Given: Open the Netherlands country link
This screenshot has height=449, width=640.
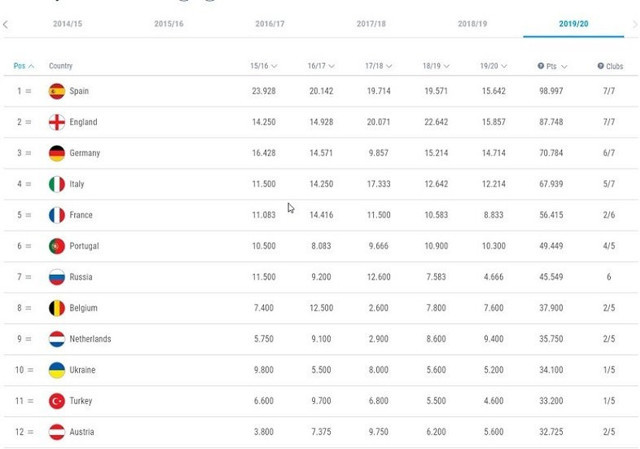Looking at the screenshot, I should pyautogui.click(x=90, y=339).
